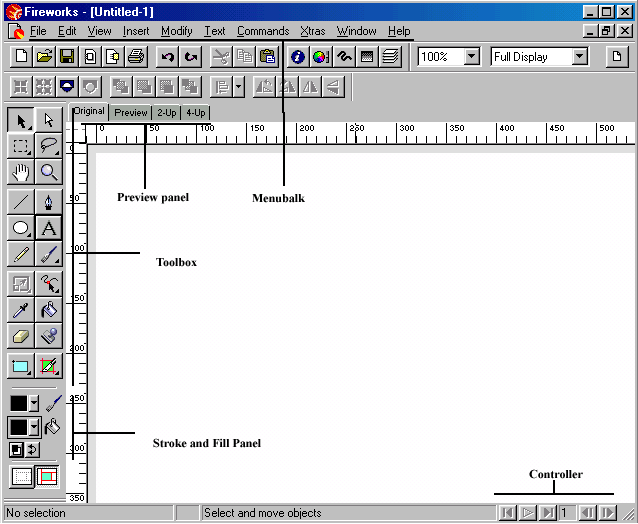638x524 pixels.
Task: Open the Stroke panel squiggle icon
Action: pyautogui.click(x=344, y=57)
